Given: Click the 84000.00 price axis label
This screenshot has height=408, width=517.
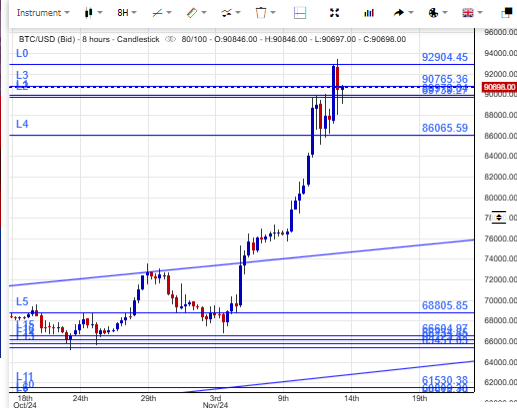Looking at the screenshot, I should coord(500,156).
